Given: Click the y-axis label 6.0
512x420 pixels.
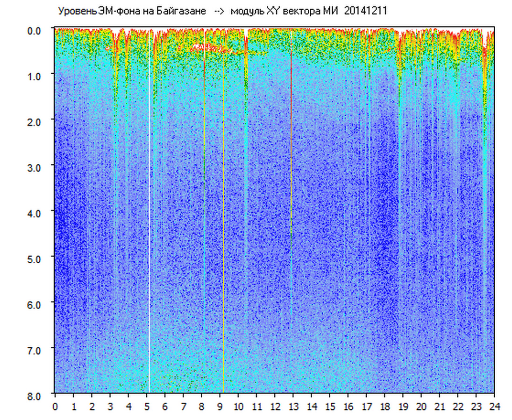Looking at the screenshot, I should 35,305.
